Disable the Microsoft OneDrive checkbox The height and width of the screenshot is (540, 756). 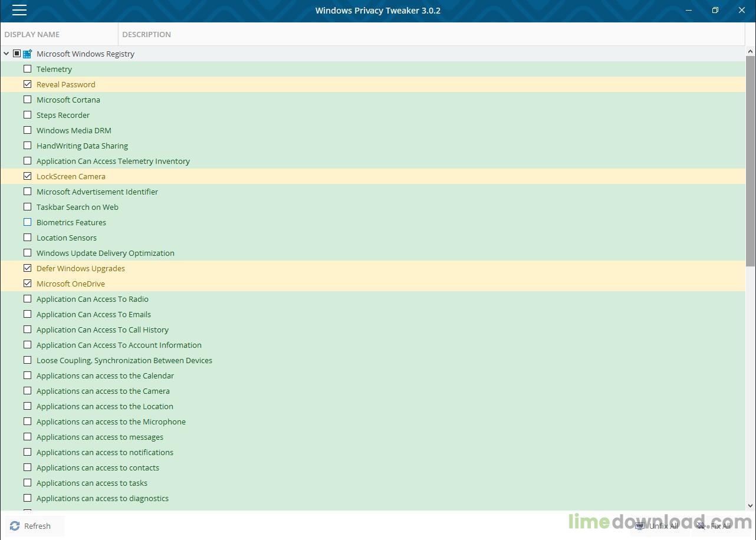click(27, 284)
